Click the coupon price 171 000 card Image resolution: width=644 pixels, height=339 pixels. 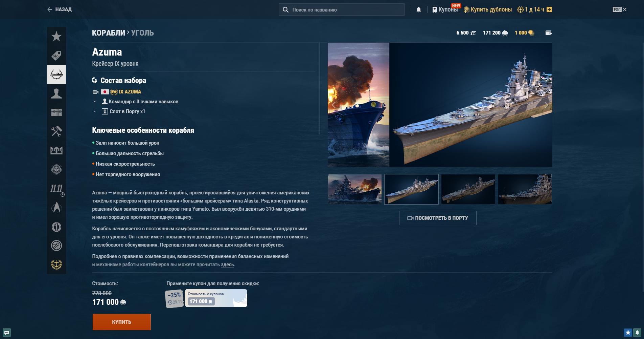[x=216, y=298]
